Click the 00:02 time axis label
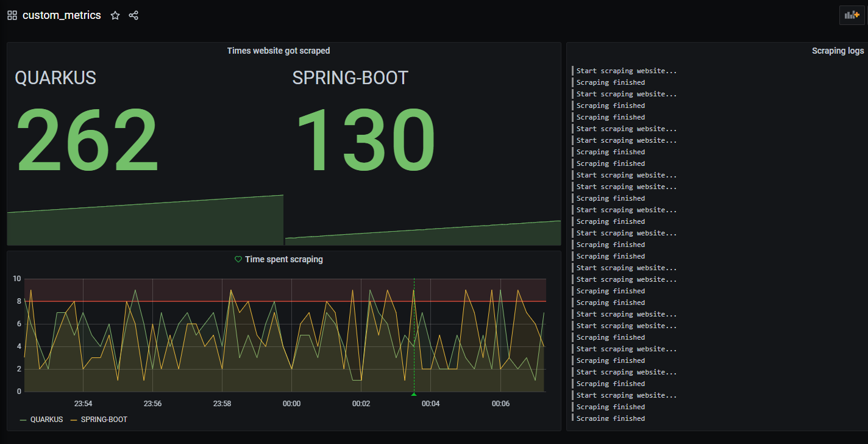The height and width of the screenshot is (444, 868). (x=361, y=404)
